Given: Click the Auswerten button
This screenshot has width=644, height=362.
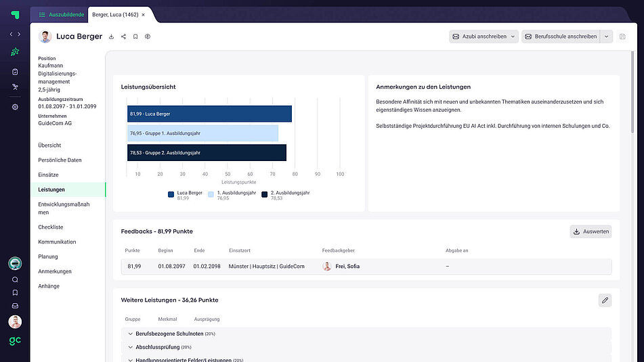Looking at the screenshot, I should (x=591, y=231).
